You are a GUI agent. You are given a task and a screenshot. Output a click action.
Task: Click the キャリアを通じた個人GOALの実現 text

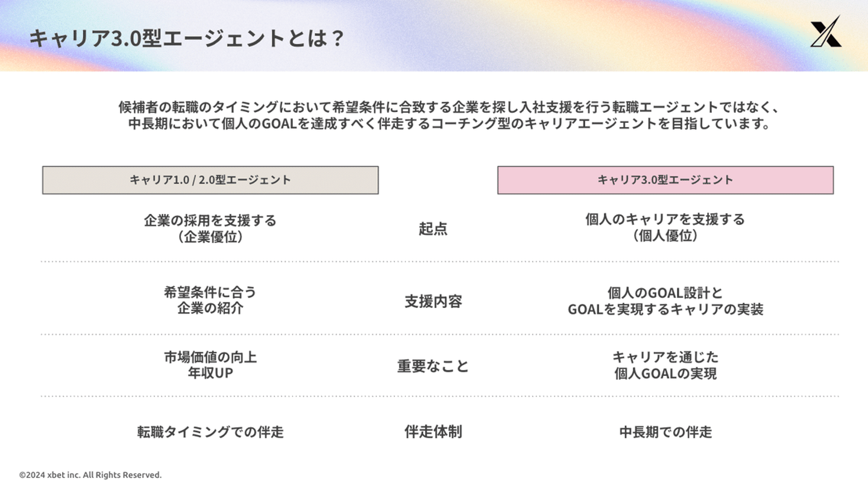click(665, 366)
